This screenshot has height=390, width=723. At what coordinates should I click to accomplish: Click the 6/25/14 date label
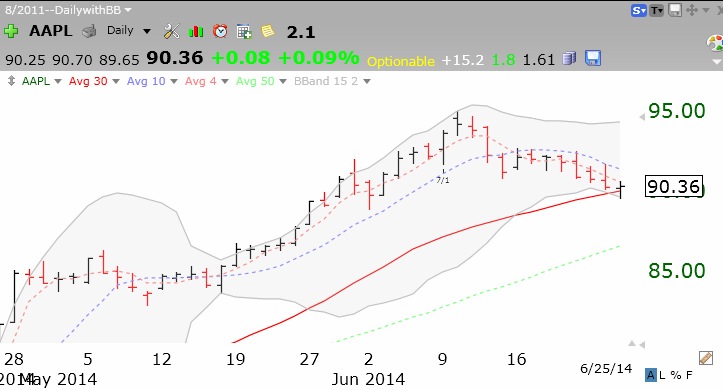pos(606,369)
